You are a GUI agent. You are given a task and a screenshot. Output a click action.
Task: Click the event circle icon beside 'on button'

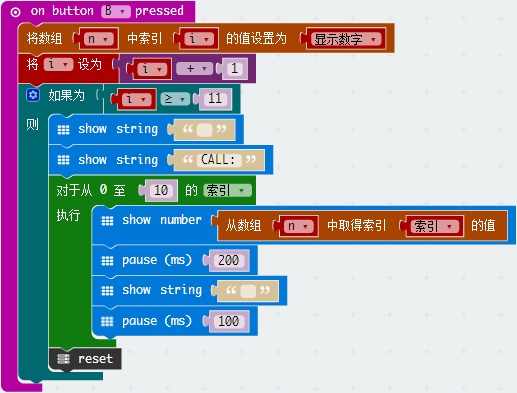(15, 12)
